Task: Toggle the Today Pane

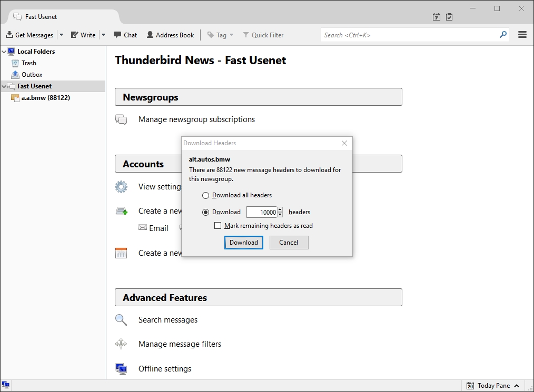Action: click(x=493, y=386)
